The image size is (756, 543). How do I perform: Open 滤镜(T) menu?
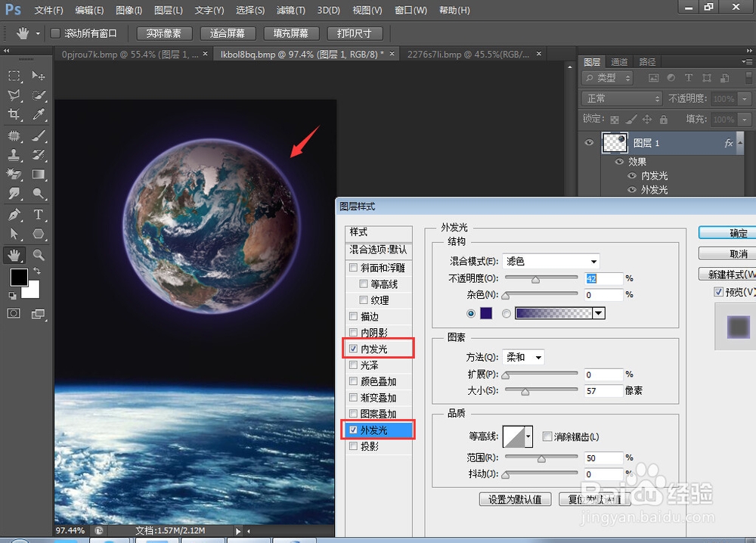tap(291, 10)
